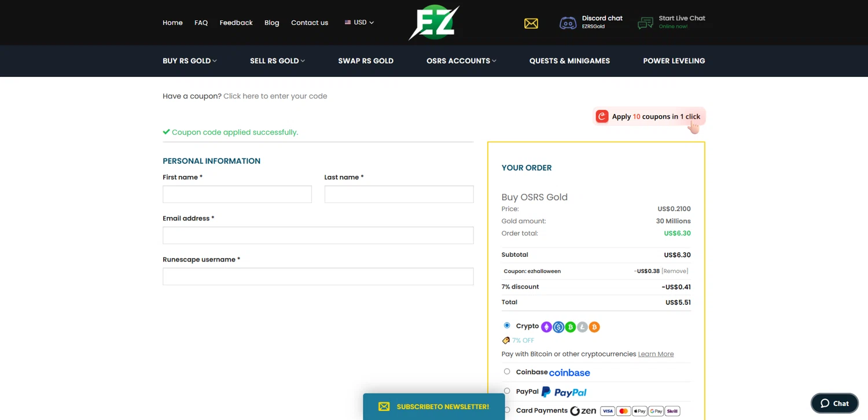Click the PayPal logo
Viewport: 868px width, 420px height.
point(564,392)
